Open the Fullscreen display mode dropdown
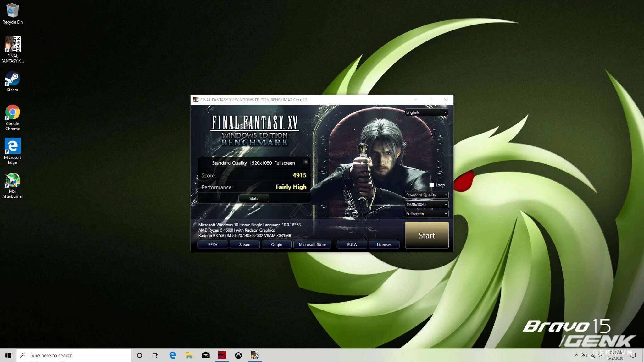The height and width of the screenshot is (362, 644). [426, 214]
